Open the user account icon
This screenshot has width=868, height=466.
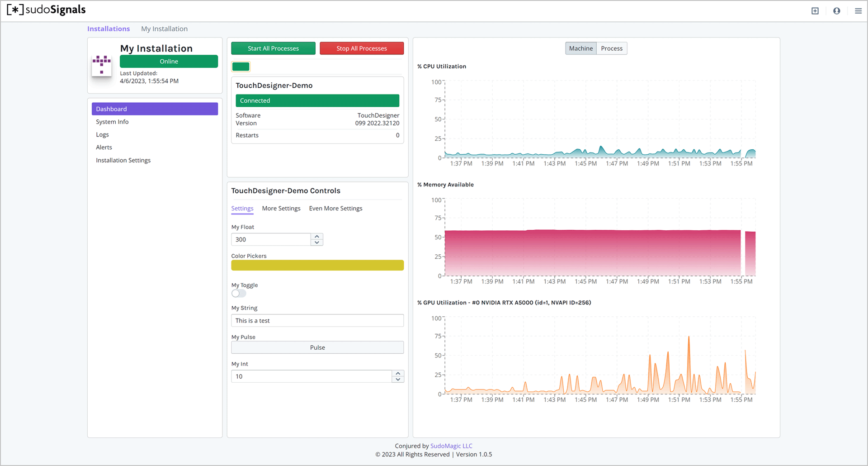coord(837,11)
